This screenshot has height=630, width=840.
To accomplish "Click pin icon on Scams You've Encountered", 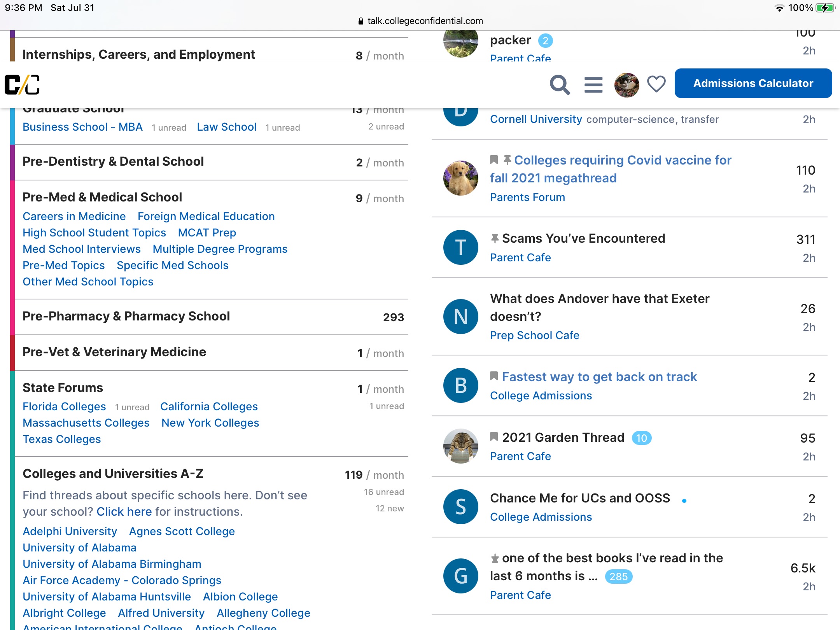I will (495, 238).
